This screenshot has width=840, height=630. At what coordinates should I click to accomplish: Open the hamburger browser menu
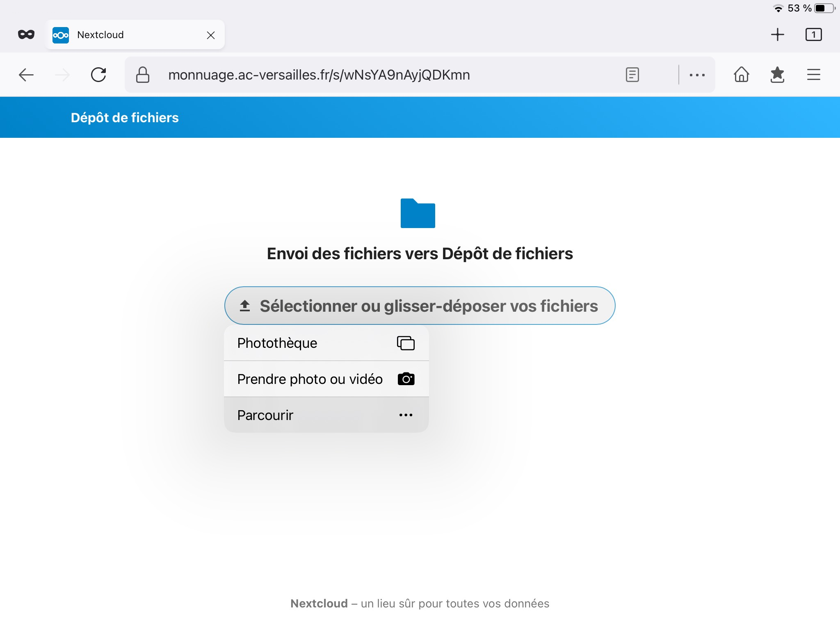(x=813, y=75)
